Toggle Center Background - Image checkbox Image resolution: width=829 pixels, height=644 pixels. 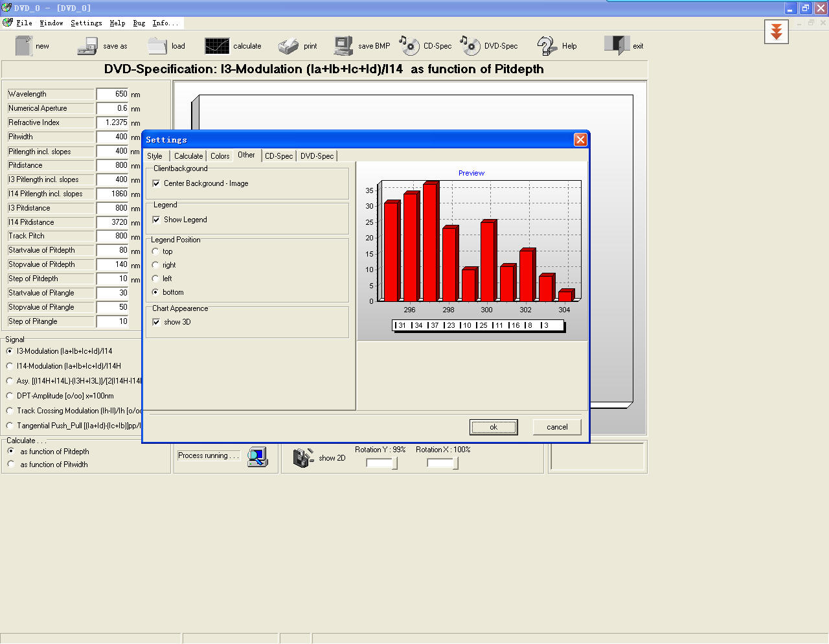click(x=156, y=183)
